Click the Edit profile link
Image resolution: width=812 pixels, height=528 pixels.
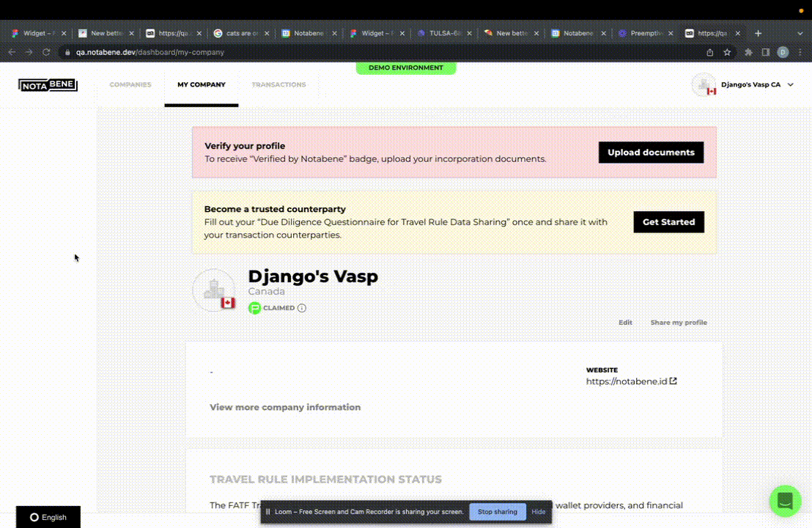coord(625,322)
